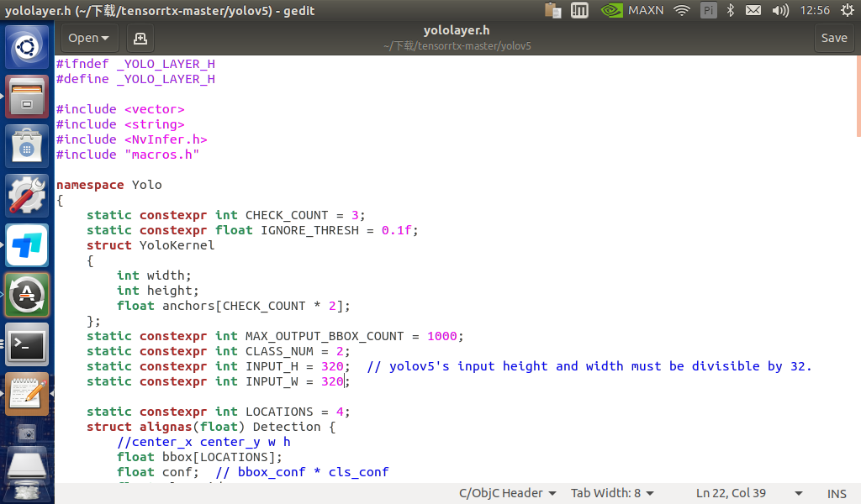The height and width of the screenshot is (504, 861).
Task: Open the Tab Width: 8 dropdown
Action: click(612, 493)
